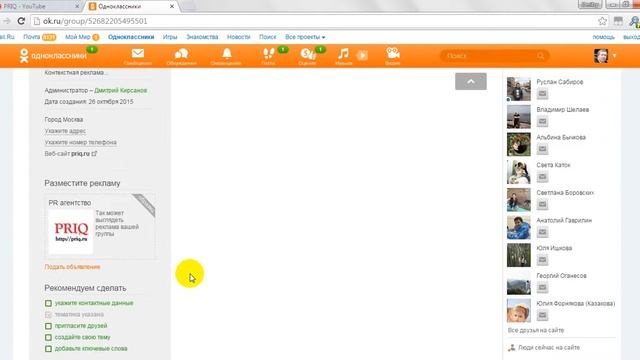
Task: Send message to Юлия Форикова (Казакова)
Action: [x=542, y=315]
